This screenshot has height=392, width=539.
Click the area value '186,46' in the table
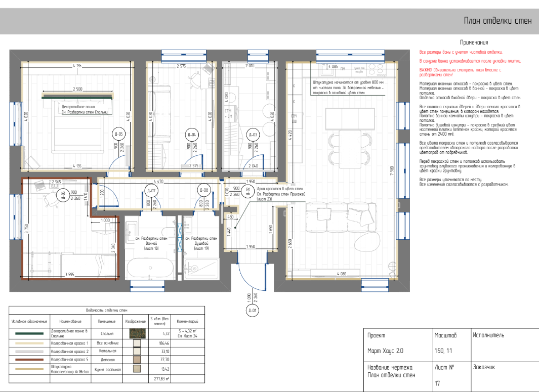pyautogui.click(x=164, y=343)
